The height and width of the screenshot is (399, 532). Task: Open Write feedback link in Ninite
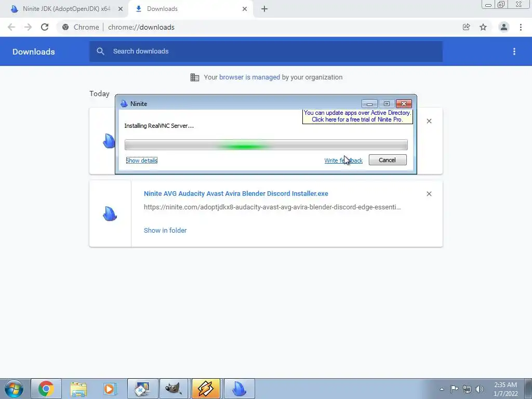[343, 161]
